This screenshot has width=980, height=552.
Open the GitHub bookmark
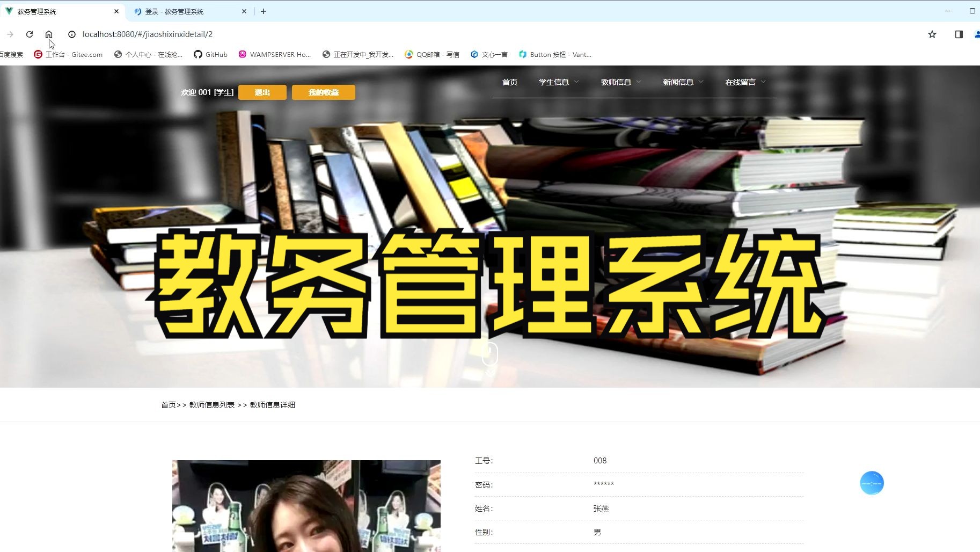(211, 55)
